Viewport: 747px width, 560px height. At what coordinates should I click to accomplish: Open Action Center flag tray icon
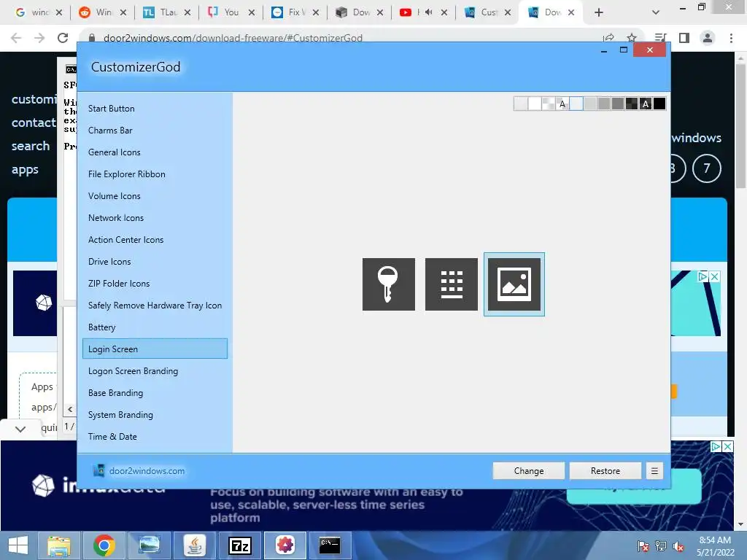coord(643,546)
